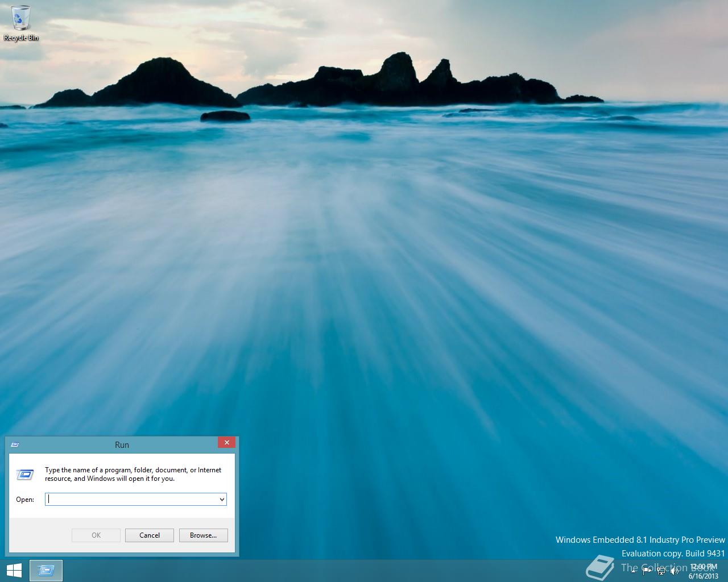The height and width of the screenshot is (582, 728).
Task: Select the Run taskbar button
Action: click(46, 571)
